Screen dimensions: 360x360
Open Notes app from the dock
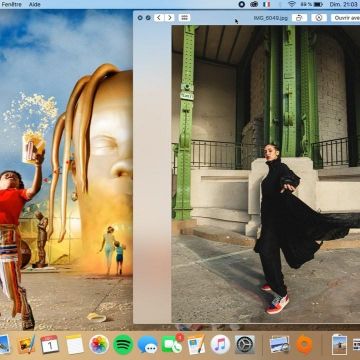coord(75,344)
